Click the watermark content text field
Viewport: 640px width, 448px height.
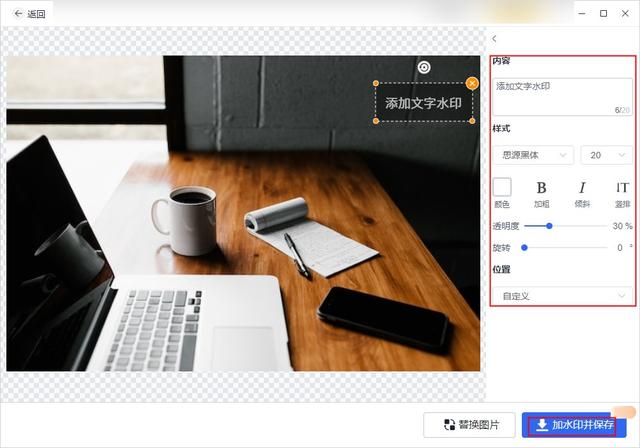click(x=561, y=98)
